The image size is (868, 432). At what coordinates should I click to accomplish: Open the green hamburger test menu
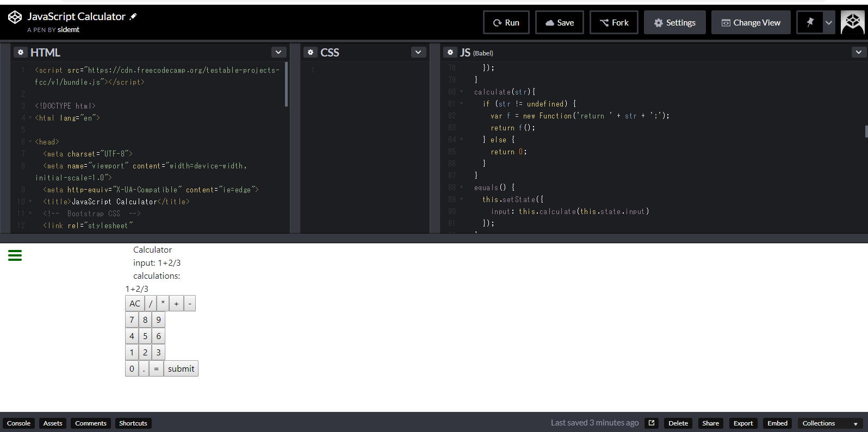(x=15, y=255)
